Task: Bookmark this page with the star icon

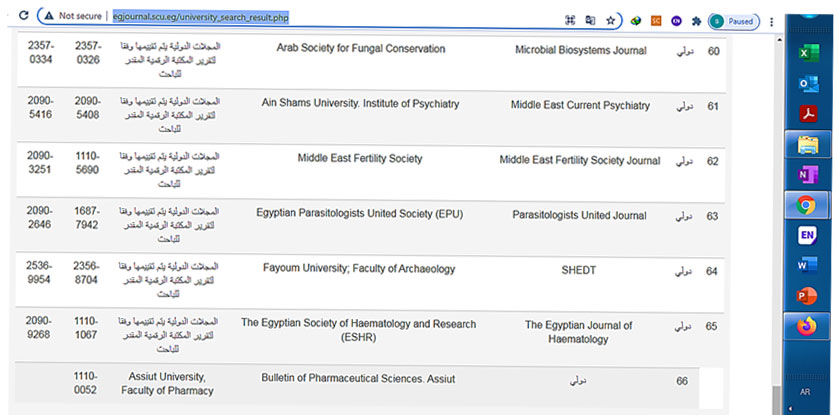Action: [610, 20]
